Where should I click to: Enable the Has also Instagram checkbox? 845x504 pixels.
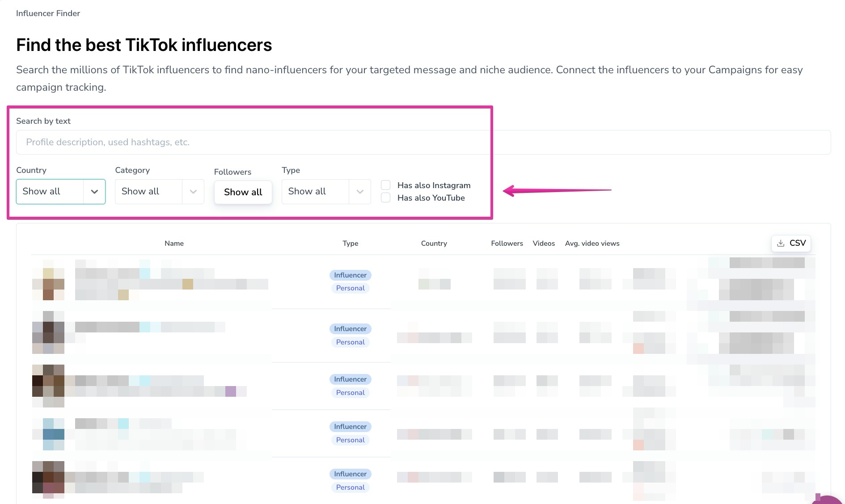coord(386,185)
